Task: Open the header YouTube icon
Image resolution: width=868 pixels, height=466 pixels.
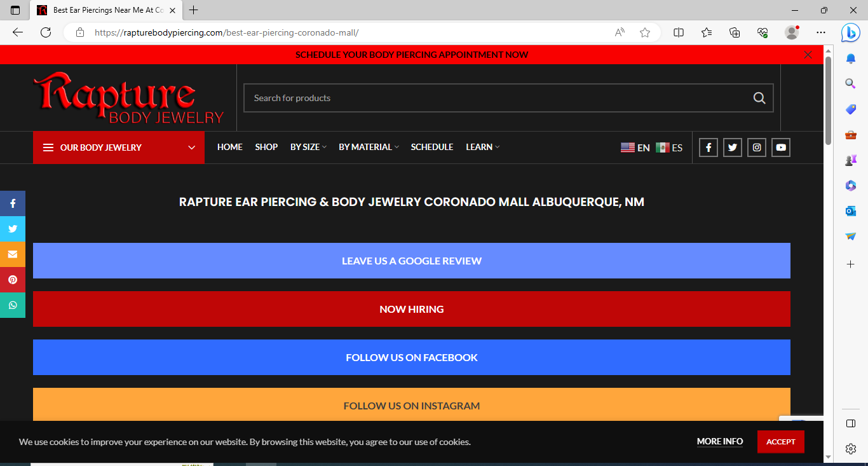Action: pos(781,147)
